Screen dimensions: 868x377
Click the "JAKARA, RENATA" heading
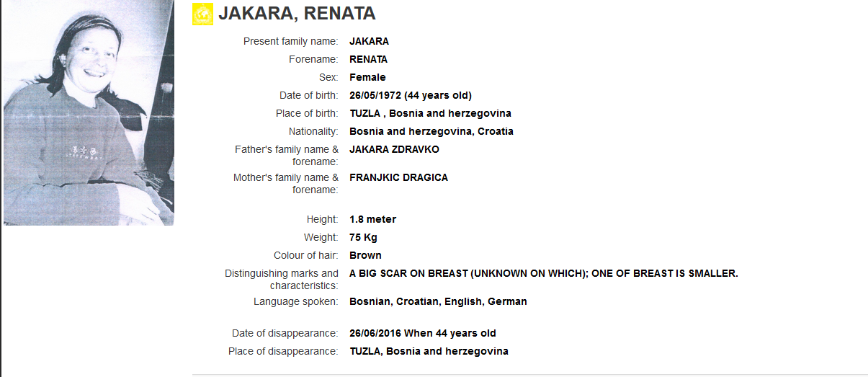point(297,14)
